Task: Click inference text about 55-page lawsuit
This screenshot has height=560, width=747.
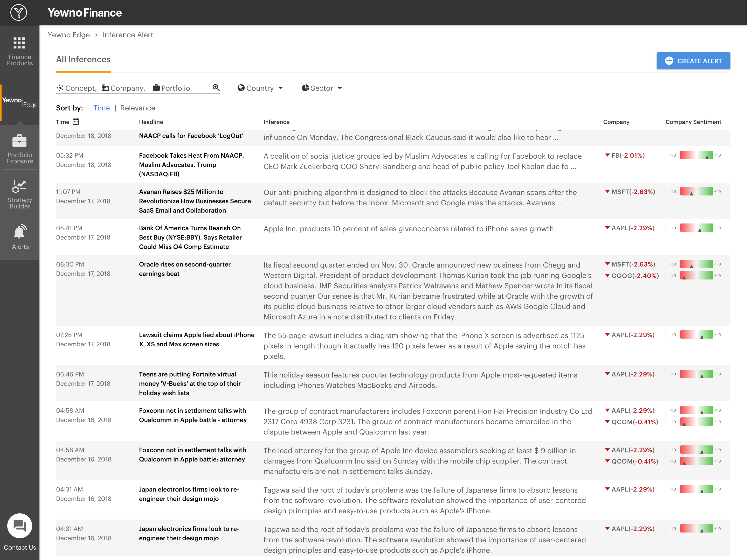Action: 425,346
